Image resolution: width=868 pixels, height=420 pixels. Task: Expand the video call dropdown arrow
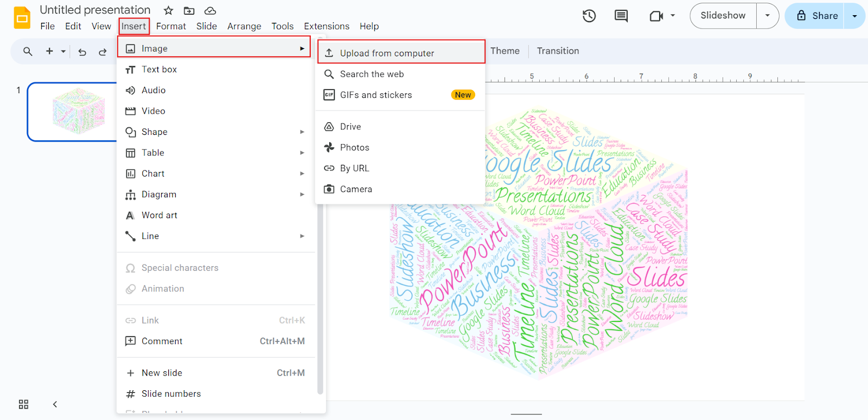(673, 16)
